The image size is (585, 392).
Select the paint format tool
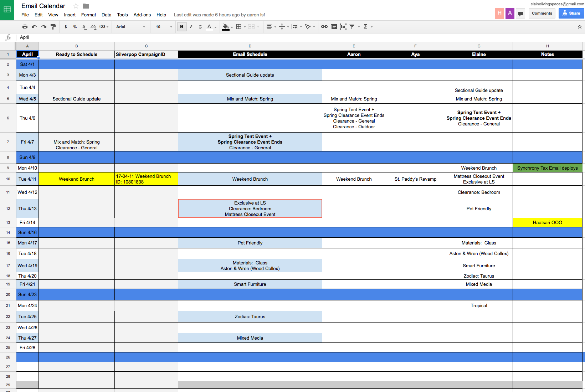click(53, 27)
